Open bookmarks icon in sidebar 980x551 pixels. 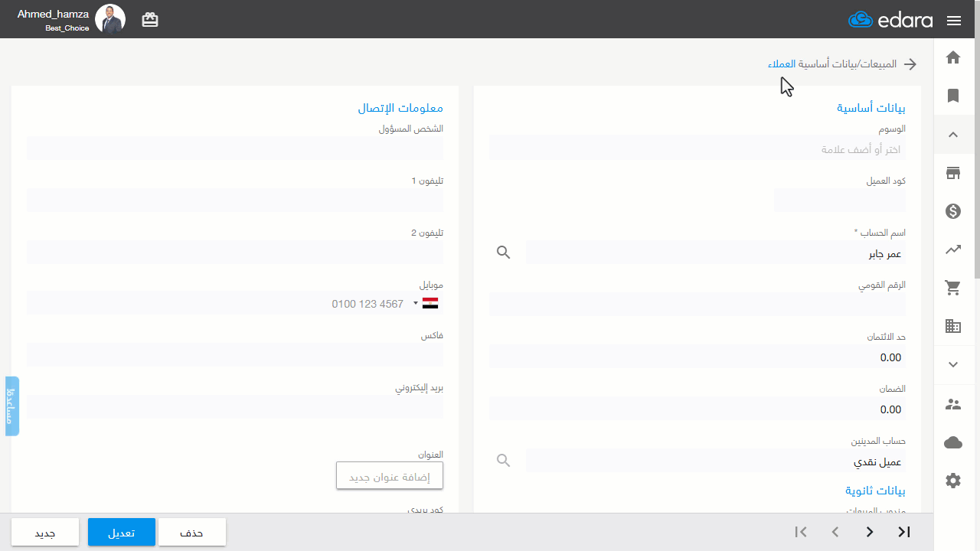[953, 96]
